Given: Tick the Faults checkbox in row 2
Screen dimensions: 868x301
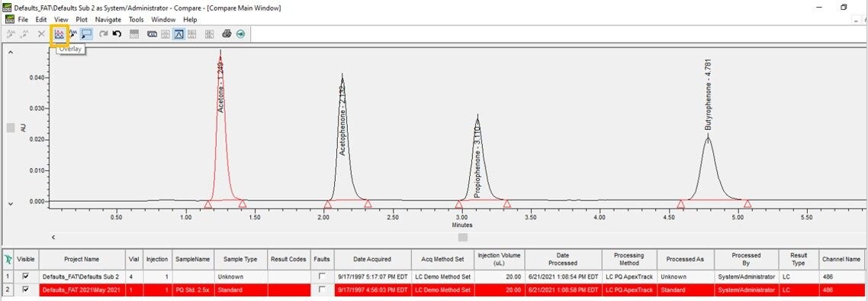Looking at the screenshot, I should [322, 290].
